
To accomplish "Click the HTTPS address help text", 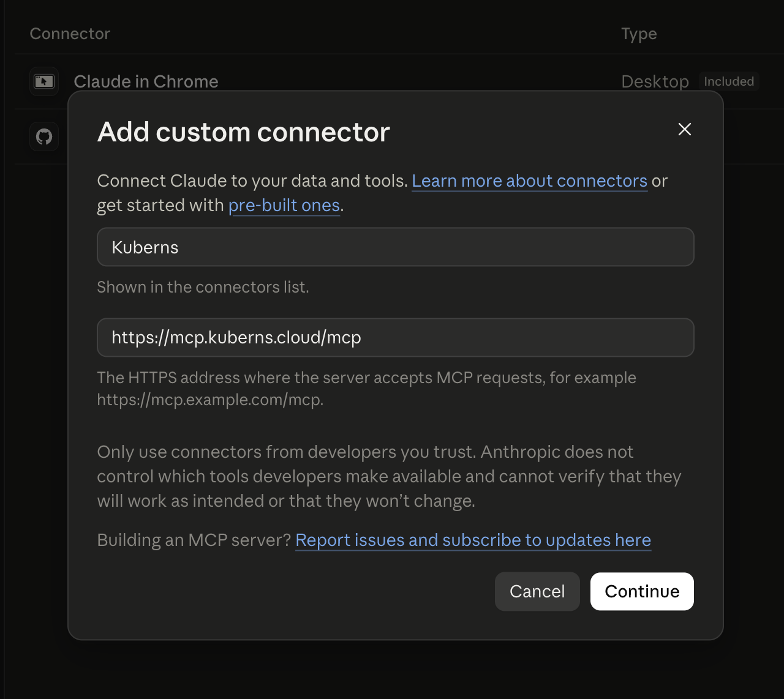I will (366, 389).
